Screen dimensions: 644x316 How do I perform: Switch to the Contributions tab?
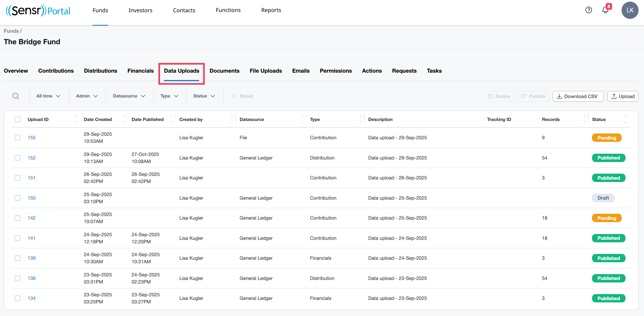[x=56, y=71]
